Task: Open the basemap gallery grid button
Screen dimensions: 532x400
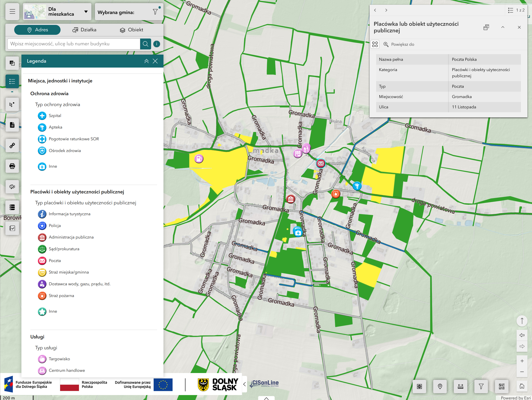Action: pyautogui.click(x=502, y=387)
